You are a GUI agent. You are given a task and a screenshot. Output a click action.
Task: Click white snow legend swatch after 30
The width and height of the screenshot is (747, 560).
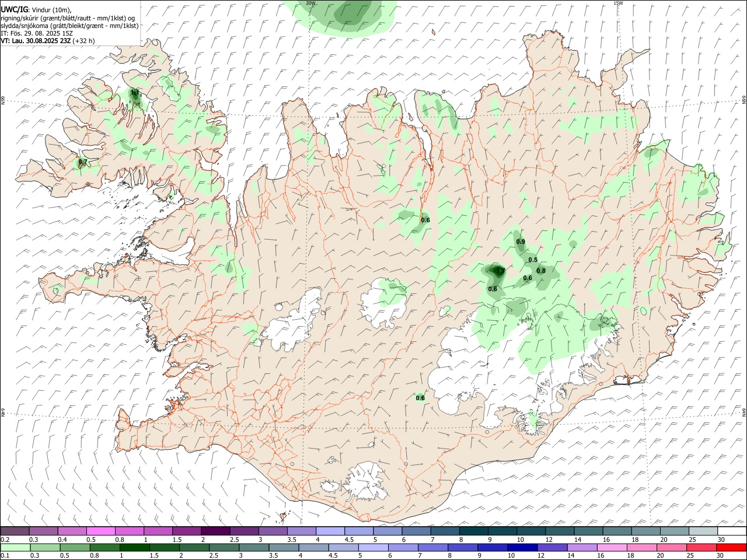732,531
